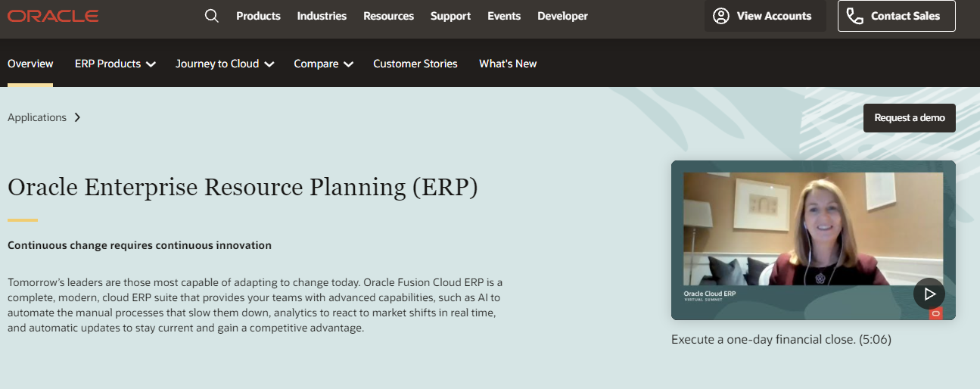980x389 pixels.
Task: Open the Events menu
Action: click(504, 16)
